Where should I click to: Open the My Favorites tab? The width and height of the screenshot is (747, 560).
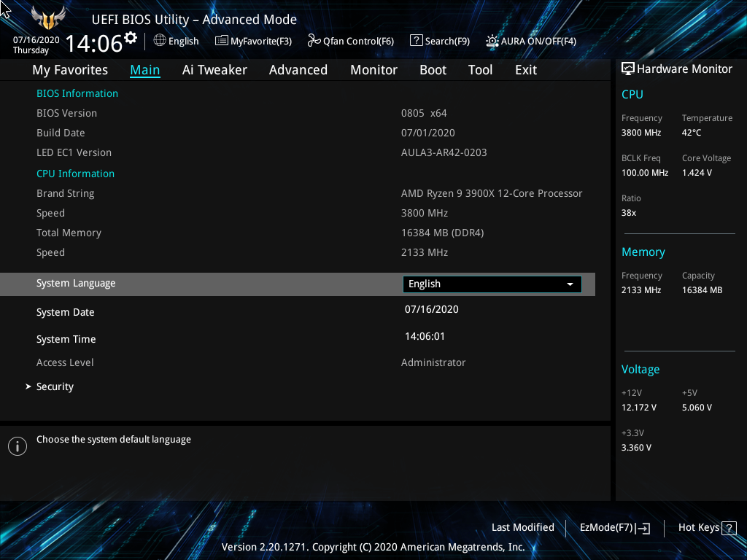(70, 70)
